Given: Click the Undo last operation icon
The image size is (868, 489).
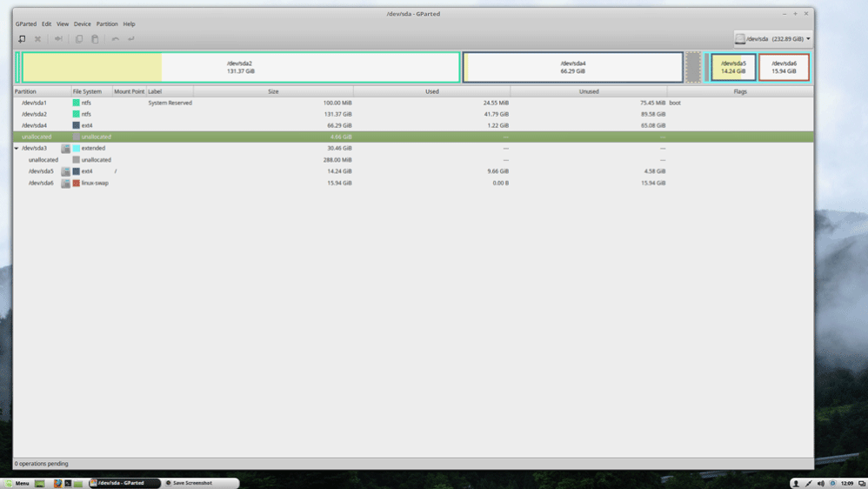Looking at the screenshot, I should [115, 39].
